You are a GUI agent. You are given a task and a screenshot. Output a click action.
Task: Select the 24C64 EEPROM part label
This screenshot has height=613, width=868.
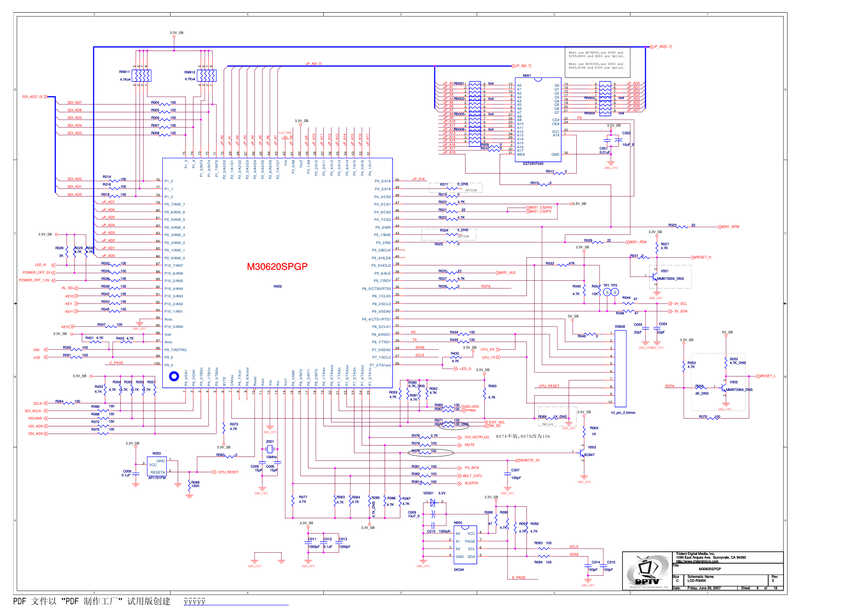[458, 570]
